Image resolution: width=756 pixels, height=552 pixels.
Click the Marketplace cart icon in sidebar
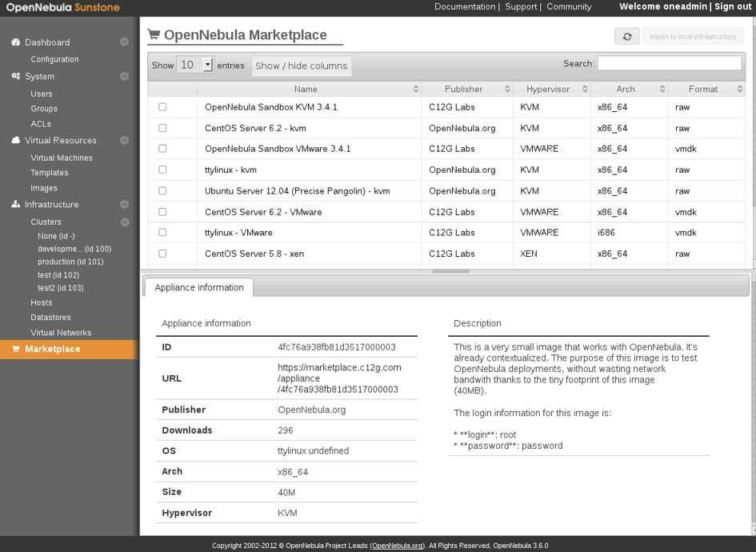tap(15, 349)
